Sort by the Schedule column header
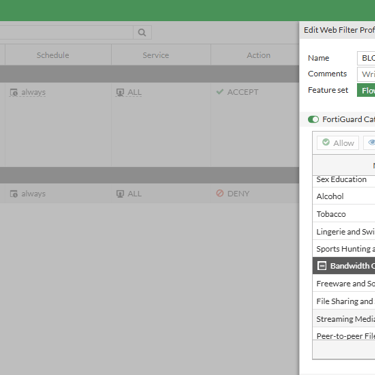Image resolution: width=375 pixels, height=375 pixels. pos(53,55)
